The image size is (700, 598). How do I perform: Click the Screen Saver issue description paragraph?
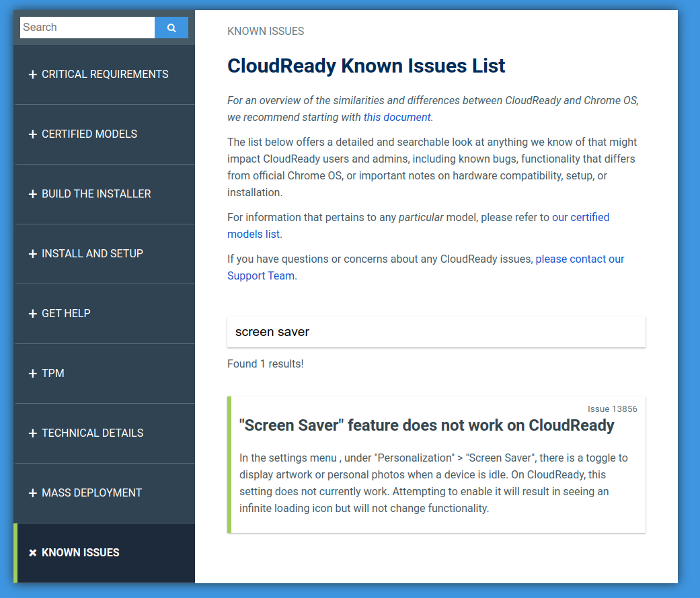pos(434,483)
